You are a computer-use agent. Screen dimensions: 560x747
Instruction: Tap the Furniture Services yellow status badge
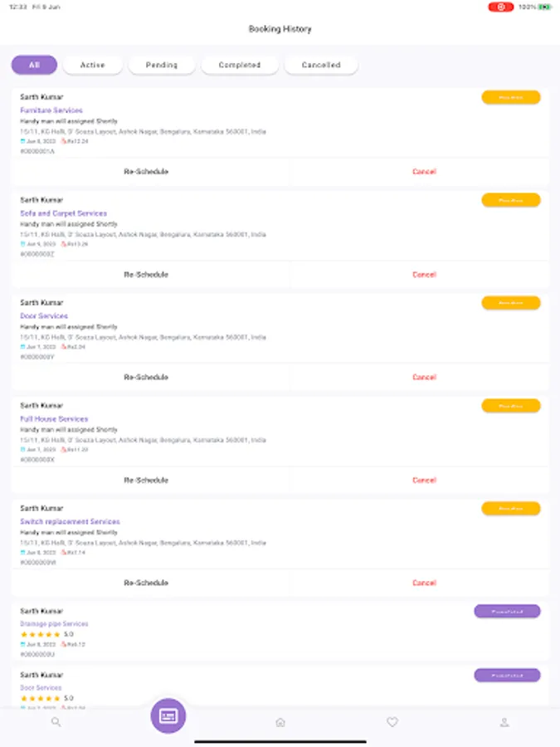[x=510, y=98]
